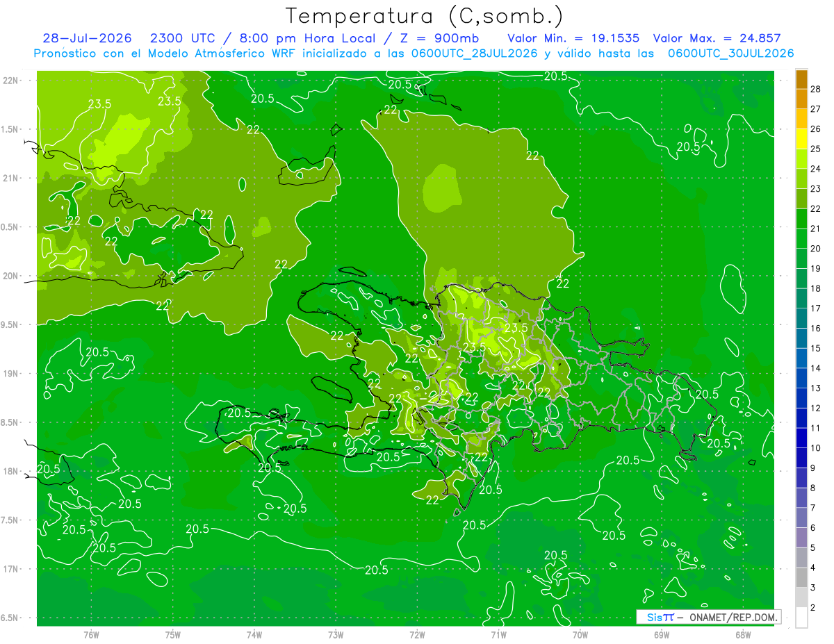The width and height of the screenshot is (834, 644).
Task: Select the date text '28-Jul-2026'
Action: [89, 39]
